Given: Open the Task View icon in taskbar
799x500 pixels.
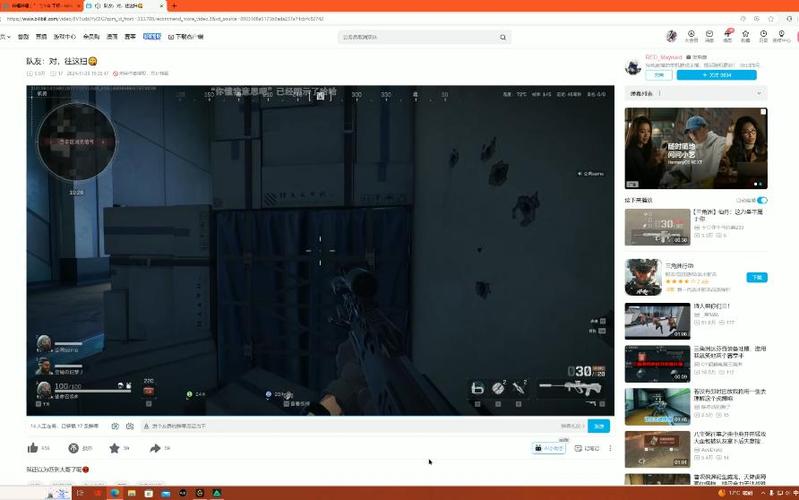Looking at the screenshot, I should coord(80,493).
